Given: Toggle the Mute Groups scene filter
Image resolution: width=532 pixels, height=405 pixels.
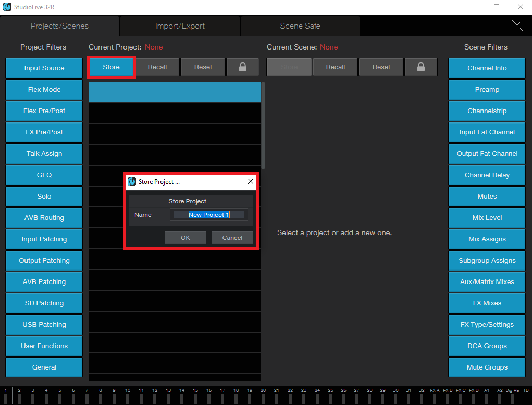Looking at the screenshot, I should (x=487, y=367).
